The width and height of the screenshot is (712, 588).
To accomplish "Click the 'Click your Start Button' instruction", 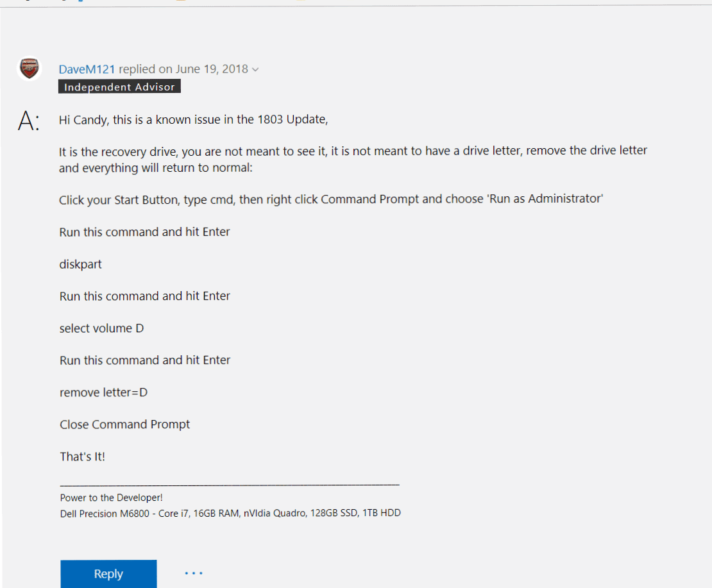I will click(331, 199).
